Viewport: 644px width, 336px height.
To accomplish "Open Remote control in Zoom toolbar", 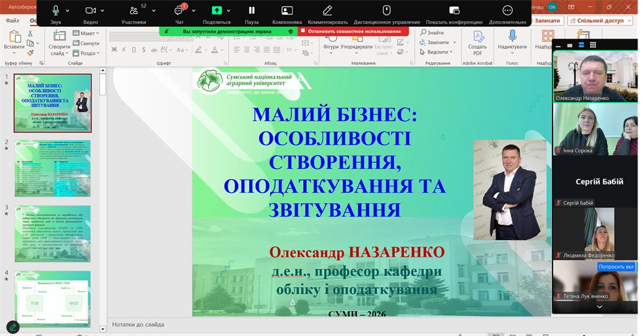I will (386, 10).
